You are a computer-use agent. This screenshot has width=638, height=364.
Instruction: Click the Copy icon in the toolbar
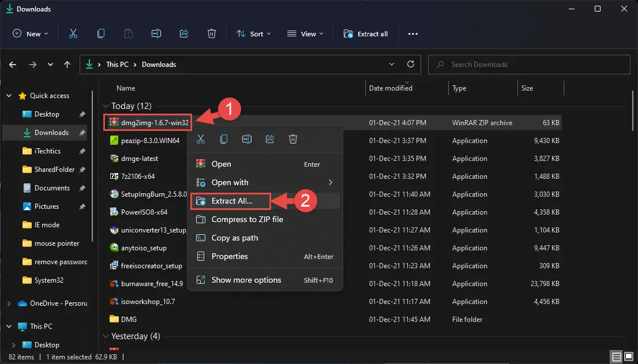click(101, 34)
